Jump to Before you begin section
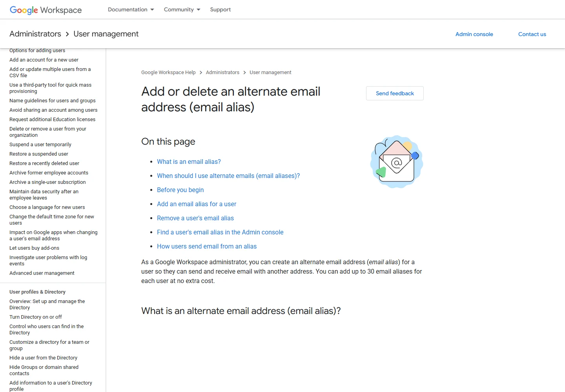The image size is (565, 392). click(x=180, y=190)
